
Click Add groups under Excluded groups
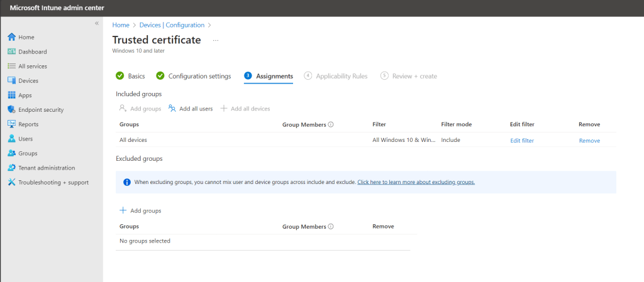point(140,210)
